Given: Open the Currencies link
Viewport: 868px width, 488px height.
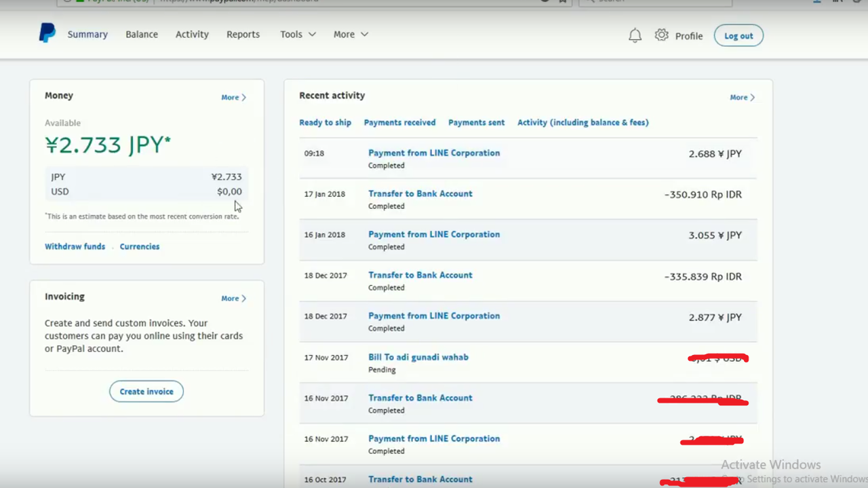Looking at the screenshot, I should 140,247.
